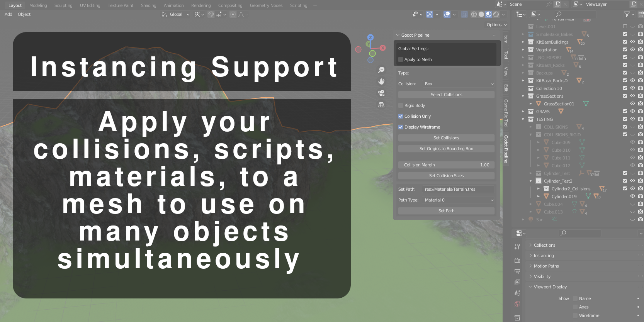Open the Scene properties tab icon
The image size is (644, 322).
click(517, 293)
